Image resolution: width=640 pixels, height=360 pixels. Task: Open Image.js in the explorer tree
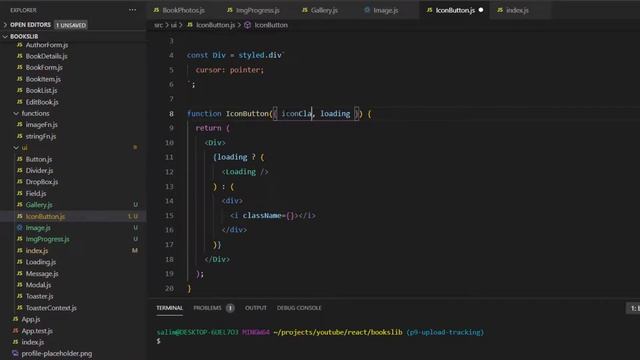[x=38, y=228]
